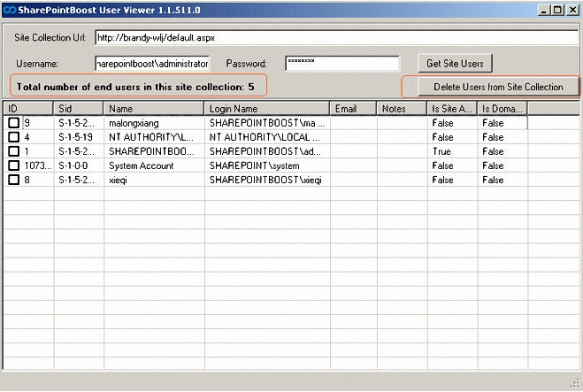Image resolution: width=583 pixels, height=392 pixels.
Task: Select the NT AUTHORITY\L... name cell
Action: coord(151,137)
